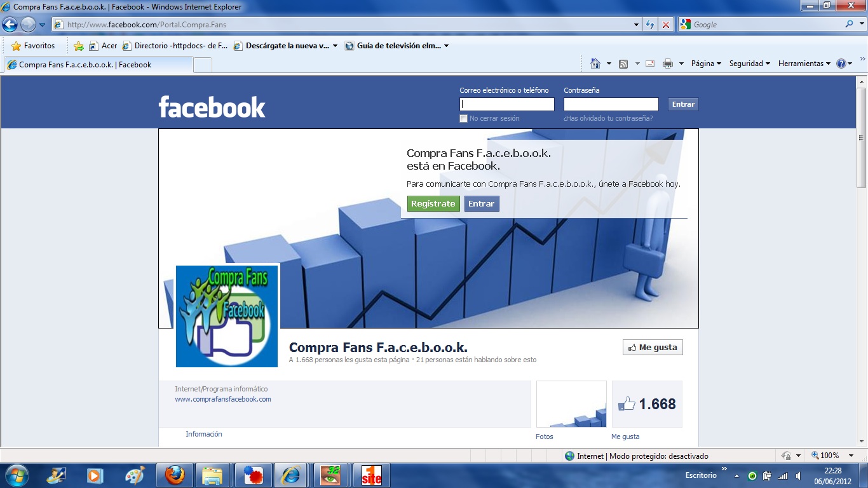Open Home button dropdown arrow
Screen dimensions: 868x488
609,64
